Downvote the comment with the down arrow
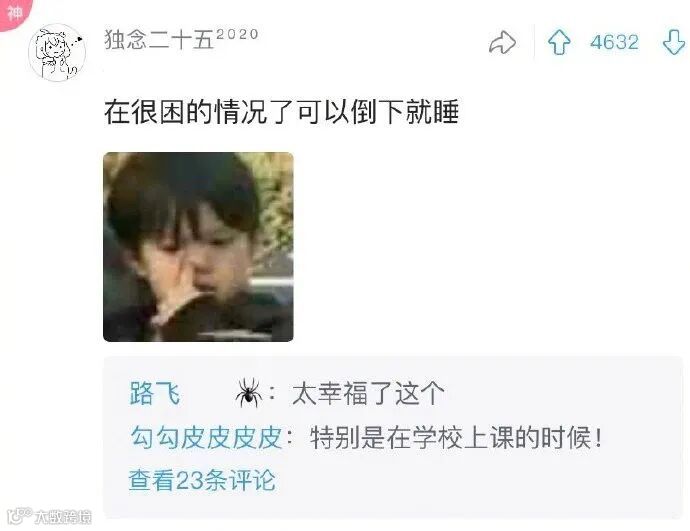Image resolution: width=690 pixels, height=531 pixels. [674, 43]
